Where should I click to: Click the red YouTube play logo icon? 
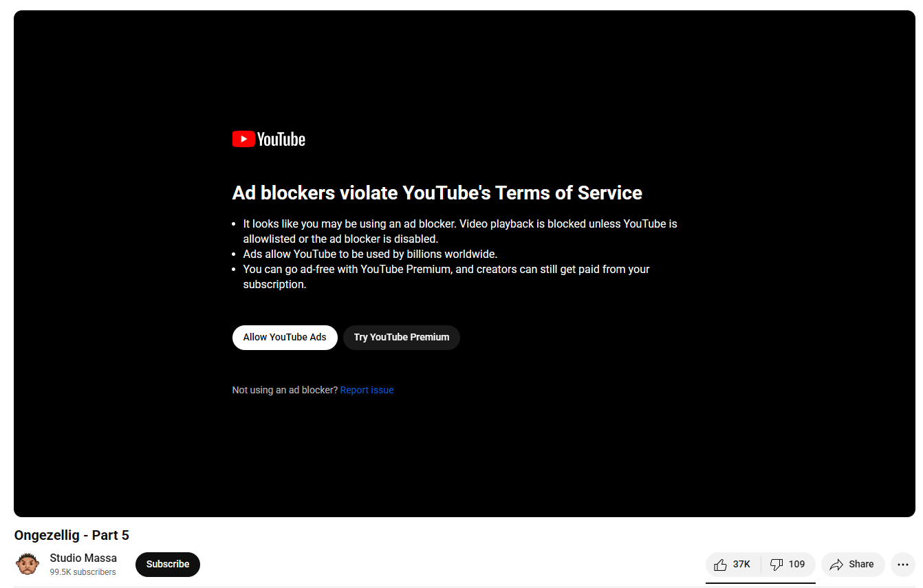click(x=243, y=139)
